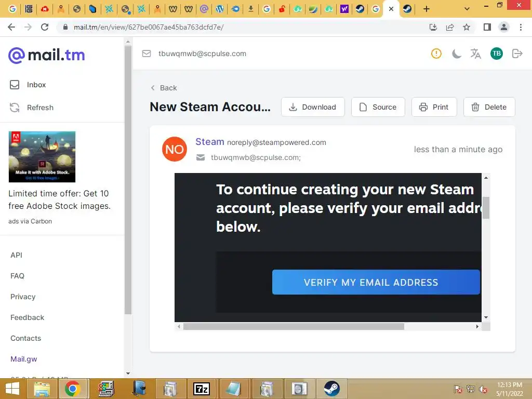
Task: Open Steam from the taskbar
Action: (x=331, y=389)
